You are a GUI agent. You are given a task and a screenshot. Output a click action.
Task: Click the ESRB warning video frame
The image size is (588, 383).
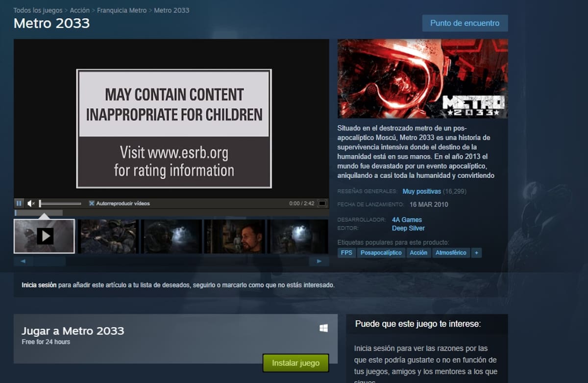(x=174, y=128)
